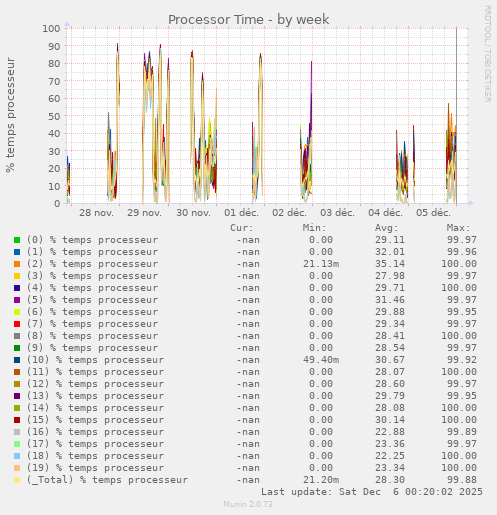Click the '% temps processeur' vertical axis label

(10, 115)
